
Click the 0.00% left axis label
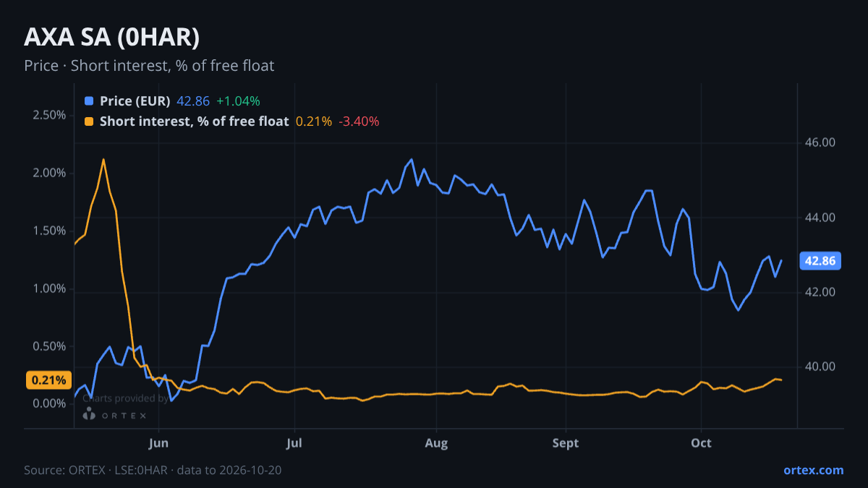(49, 403)
